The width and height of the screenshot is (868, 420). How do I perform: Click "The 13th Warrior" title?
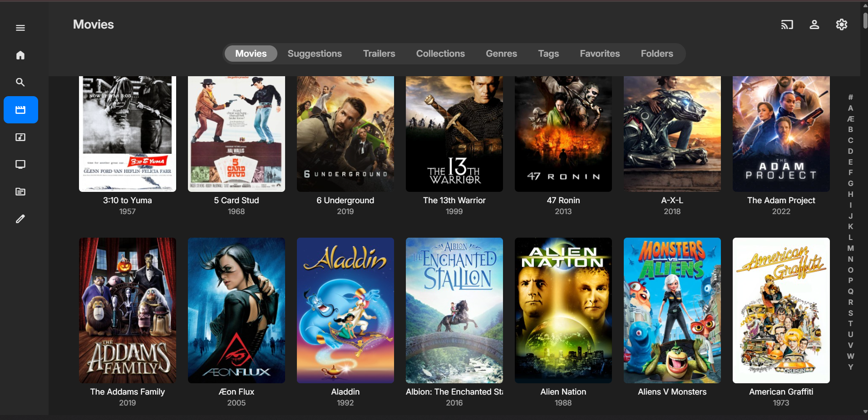tap(454, 200)
